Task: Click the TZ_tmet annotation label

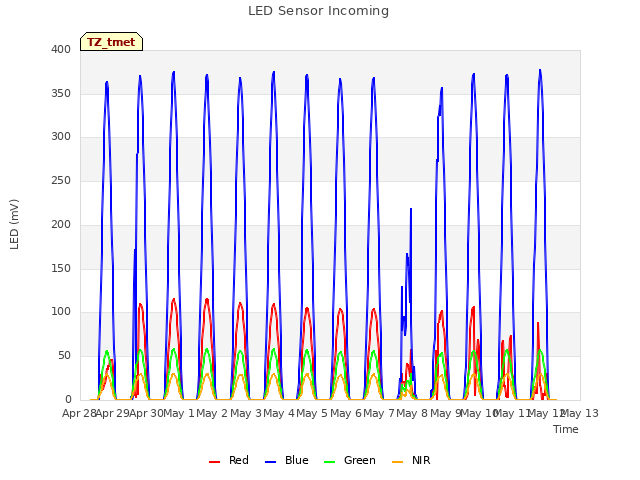Action: (111, 42)
